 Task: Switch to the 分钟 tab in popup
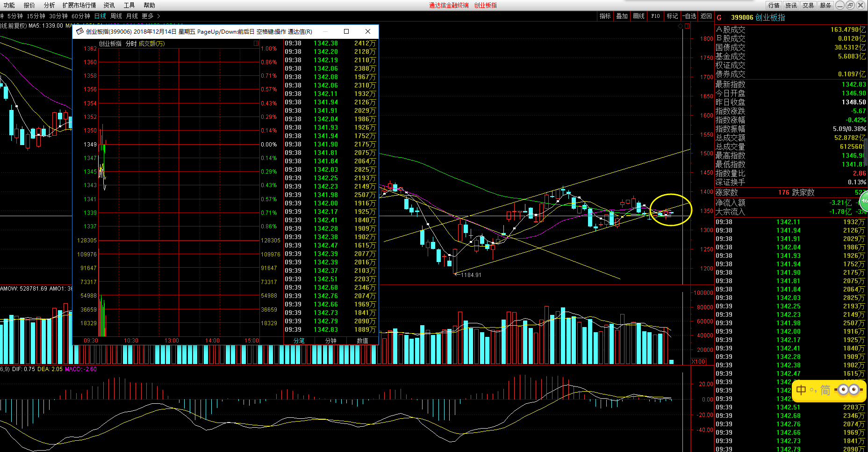coord(330,341)
